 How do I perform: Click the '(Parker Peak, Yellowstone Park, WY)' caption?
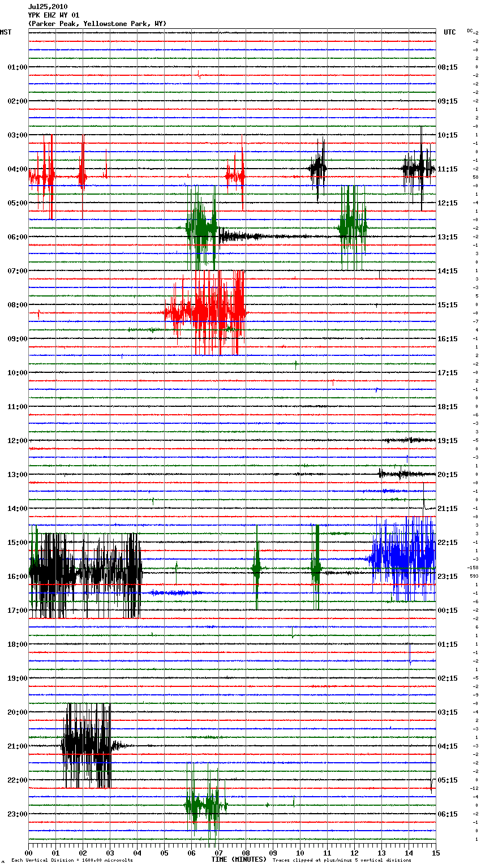97,24
